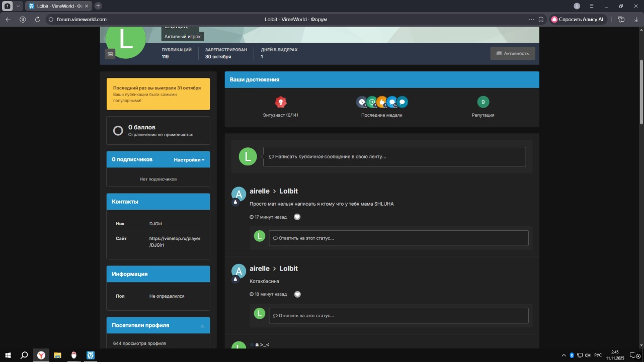Open a new browser tab
644x362 pixels.
click(x=98, y=6)
